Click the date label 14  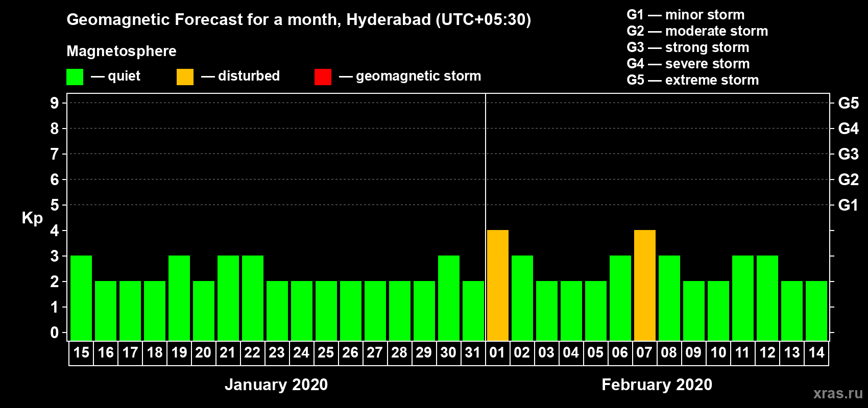click(x=816, y=353)
